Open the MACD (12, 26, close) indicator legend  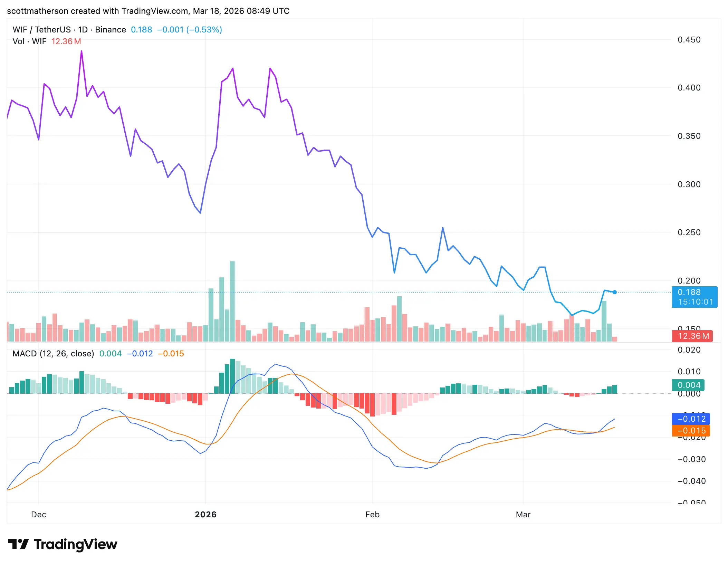[53, 354]
